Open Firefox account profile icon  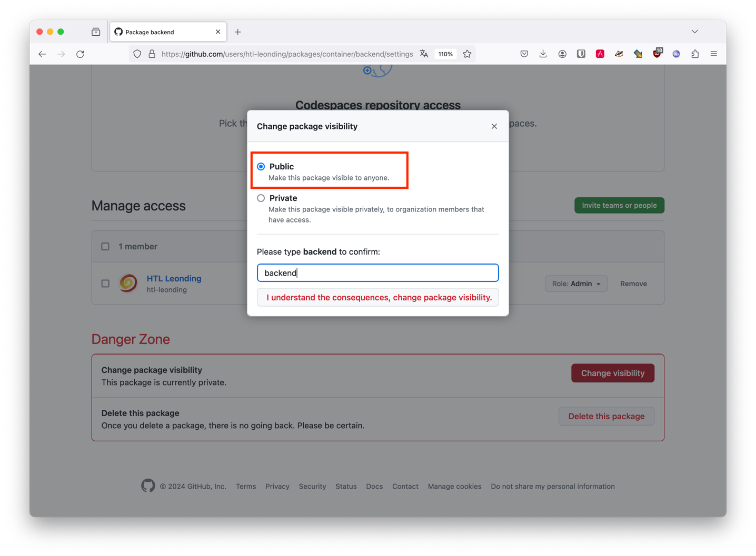click(562, 54)
